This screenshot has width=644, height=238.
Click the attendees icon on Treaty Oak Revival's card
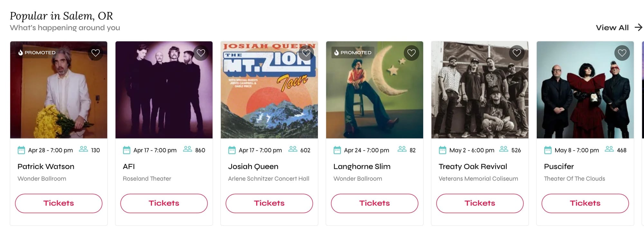coord(504,149)
